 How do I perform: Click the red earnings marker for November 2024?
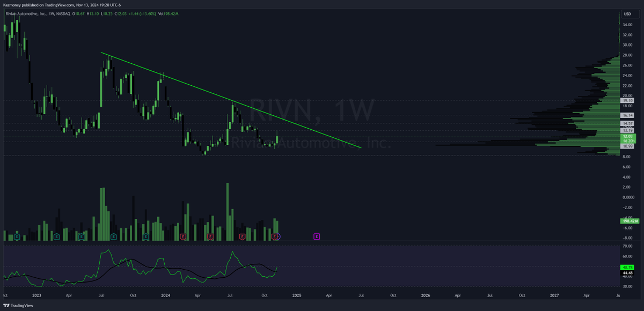[274, 236]
